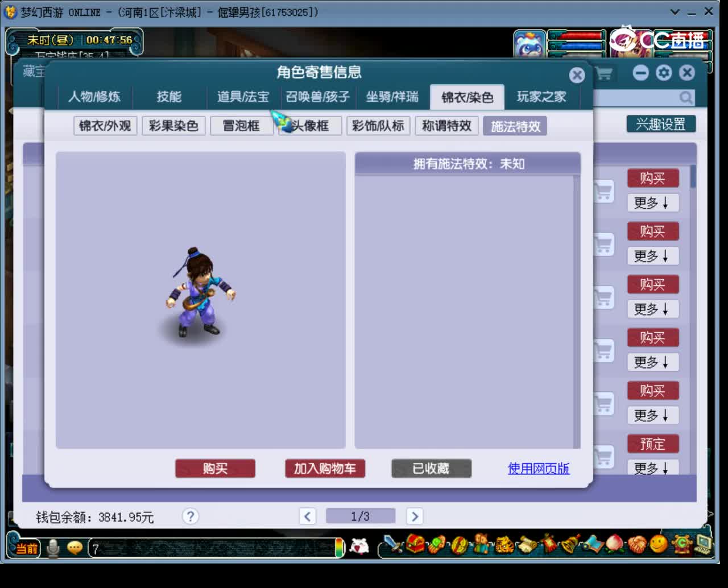Click the yellow smiley face icon
The width and height of the screenshot is (728, 588).
pyautogui.click(x=659, y=544)
